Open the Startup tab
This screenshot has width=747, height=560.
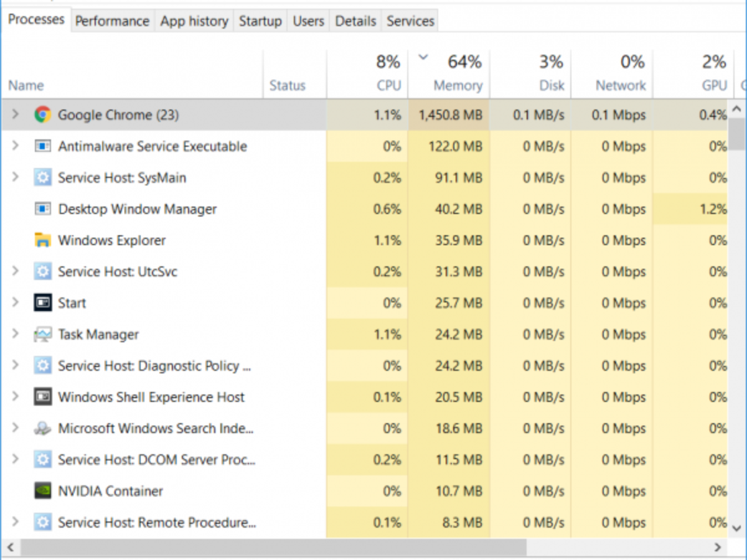point(260,21)
